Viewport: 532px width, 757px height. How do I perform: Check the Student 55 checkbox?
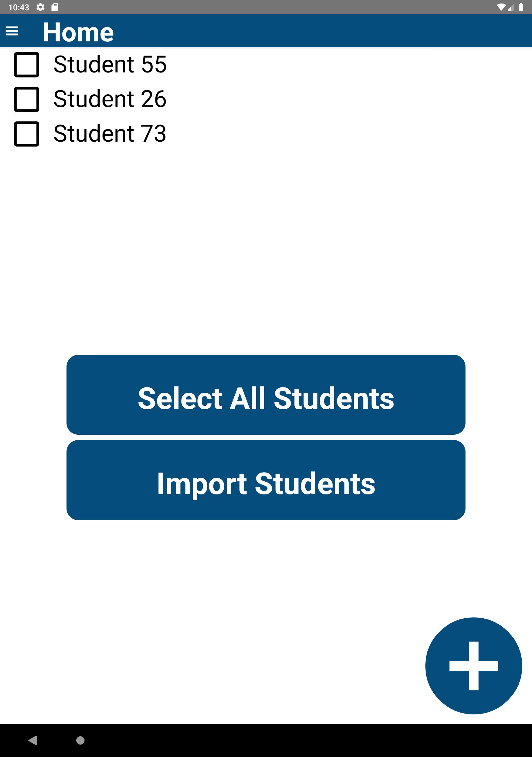pos(26,65)
